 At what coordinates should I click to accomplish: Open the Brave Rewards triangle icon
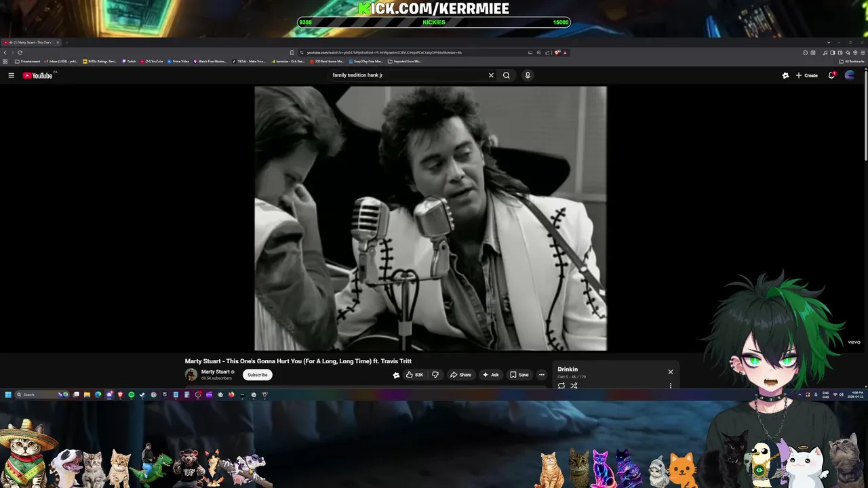pos(564,52)
